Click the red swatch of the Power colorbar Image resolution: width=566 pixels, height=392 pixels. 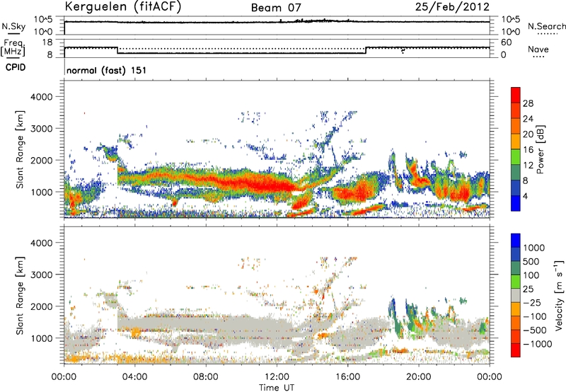tap(516, 95)
